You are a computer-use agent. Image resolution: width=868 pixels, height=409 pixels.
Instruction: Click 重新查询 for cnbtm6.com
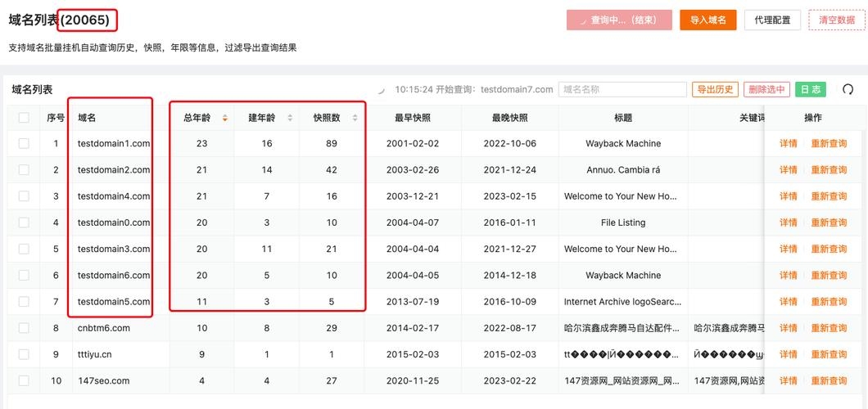tap(829, 328)
